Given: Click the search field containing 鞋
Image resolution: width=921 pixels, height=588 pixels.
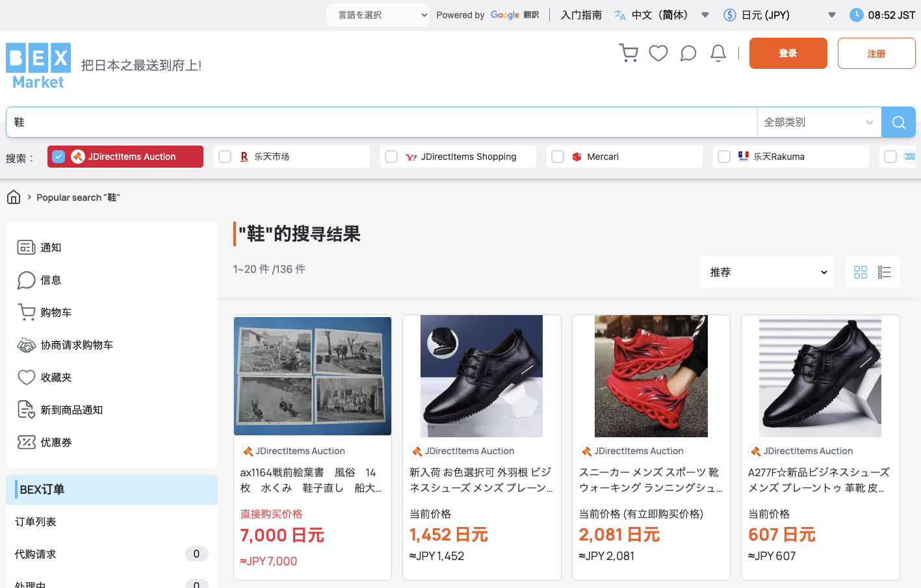Looking at the screenshot, I should 382,122.
